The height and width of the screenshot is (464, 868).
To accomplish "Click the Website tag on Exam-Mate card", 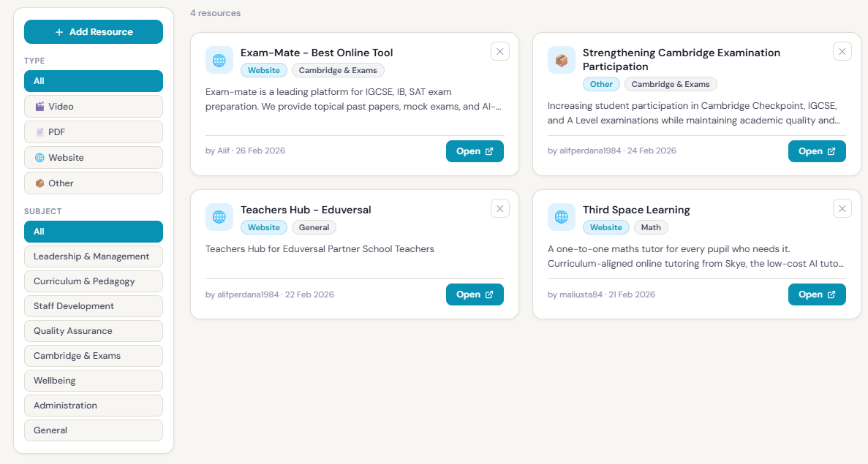I will [264, 70].
